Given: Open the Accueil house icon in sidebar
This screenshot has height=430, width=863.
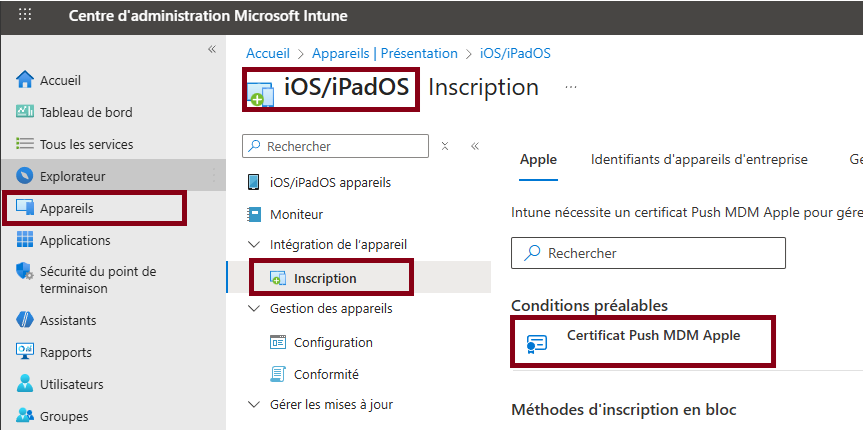Looking at the screenshot, I should tap(25, 80).
